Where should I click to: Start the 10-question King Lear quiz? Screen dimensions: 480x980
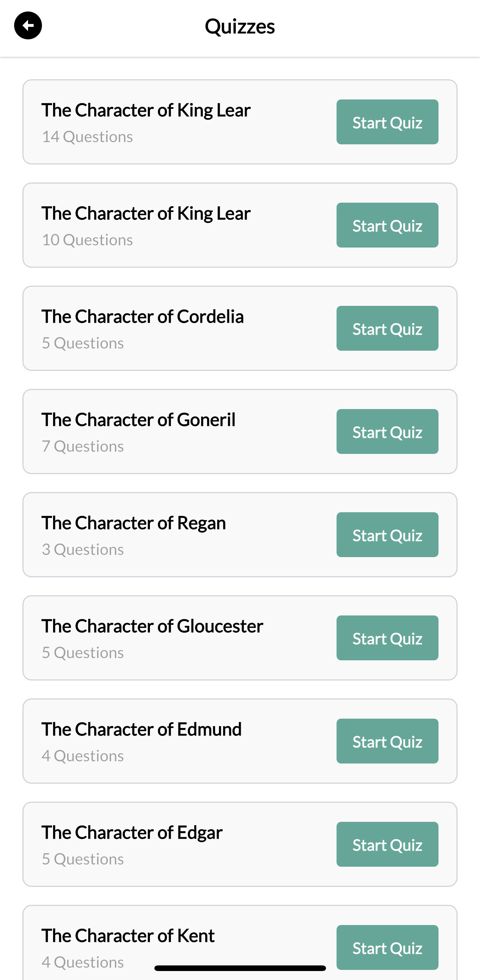tap(387, 225)
